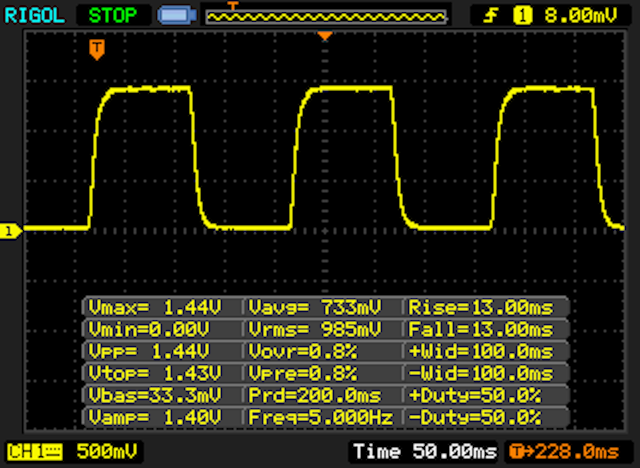The height and width of the screenshot is (468, 640).
Task: Click the Vtop= 1.43V measurement
Action: pyautogui.click(x=155, y=373)
